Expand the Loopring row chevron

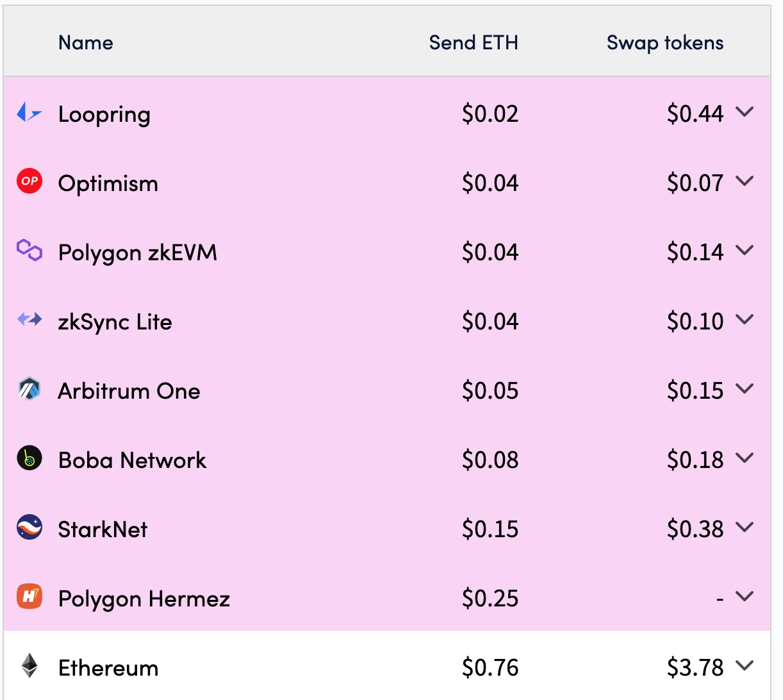point(745,112)
